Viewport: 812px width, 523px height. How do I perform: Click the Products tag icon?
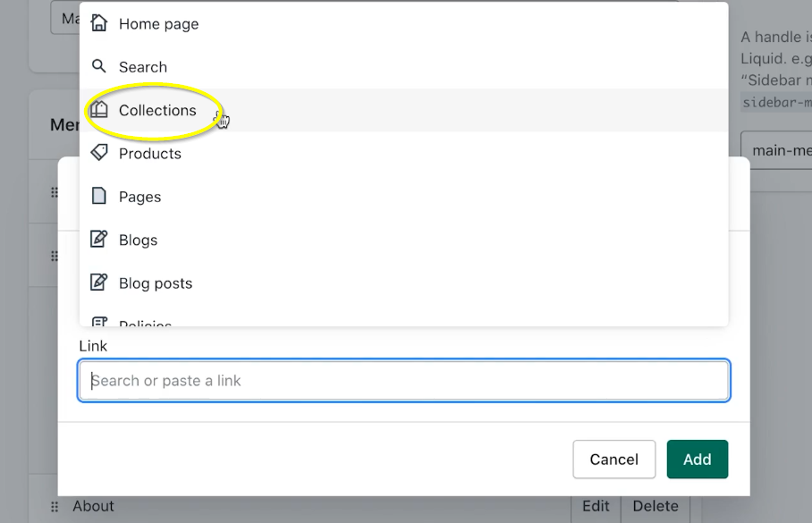pyautogui.click(x=99, y=153)
